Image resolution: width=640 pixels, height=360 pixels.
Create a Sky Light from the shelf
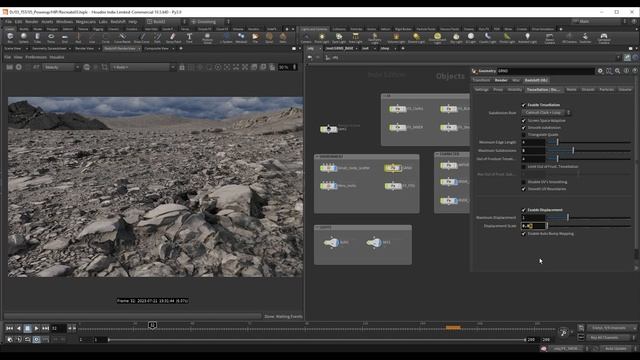[x=456, y=38]
